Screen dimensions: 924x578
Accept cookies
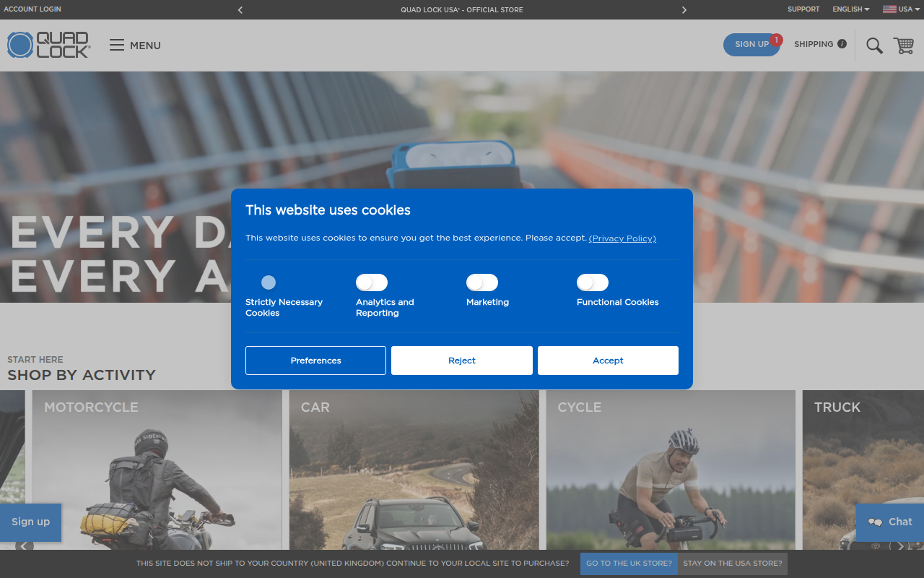click(x=608, y=361)
